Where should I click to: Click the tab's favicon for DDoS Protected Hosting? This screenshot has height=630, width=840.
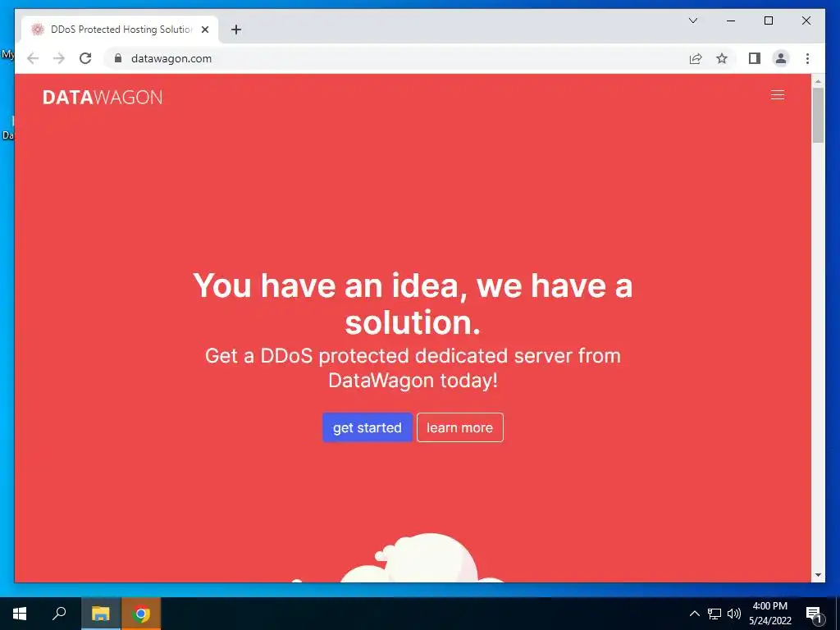(38, 30)
